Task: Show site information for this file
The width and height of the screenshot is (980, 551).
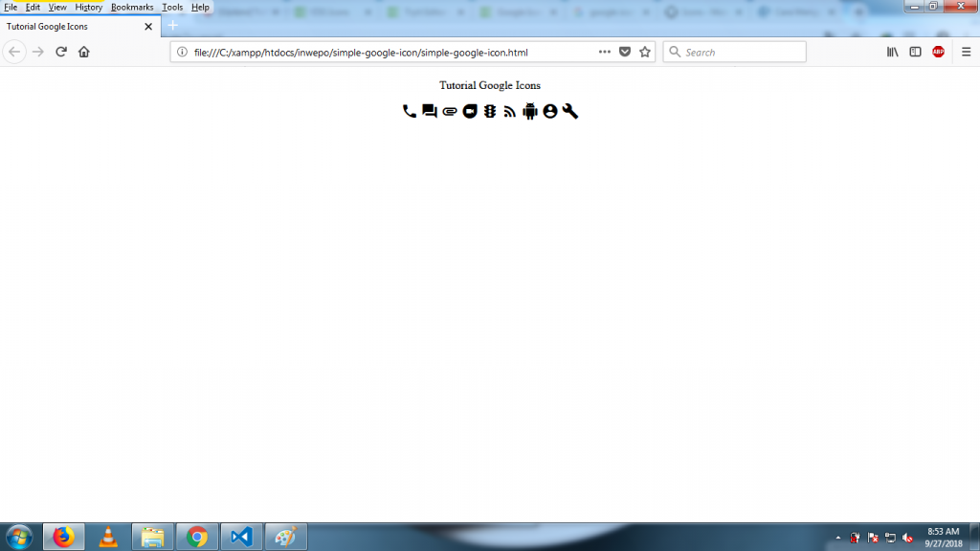Action: 182,52
